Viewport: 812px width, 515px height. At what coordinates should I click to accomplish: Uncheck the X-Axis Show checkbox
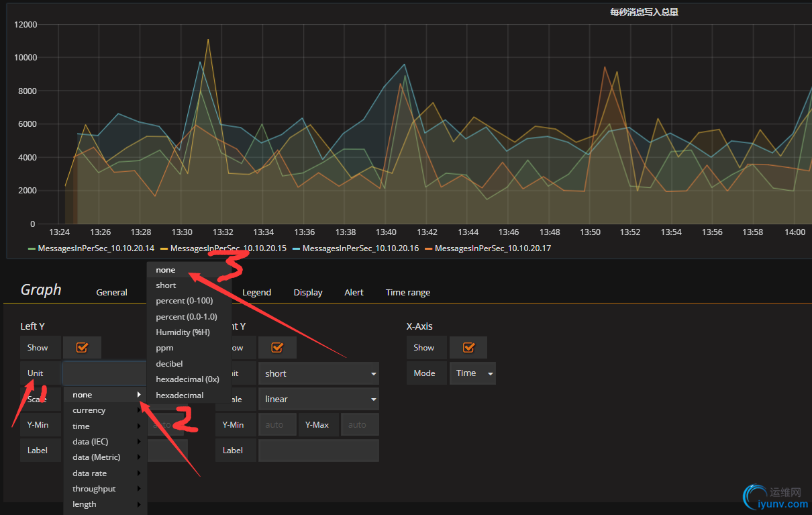(468, 348)
